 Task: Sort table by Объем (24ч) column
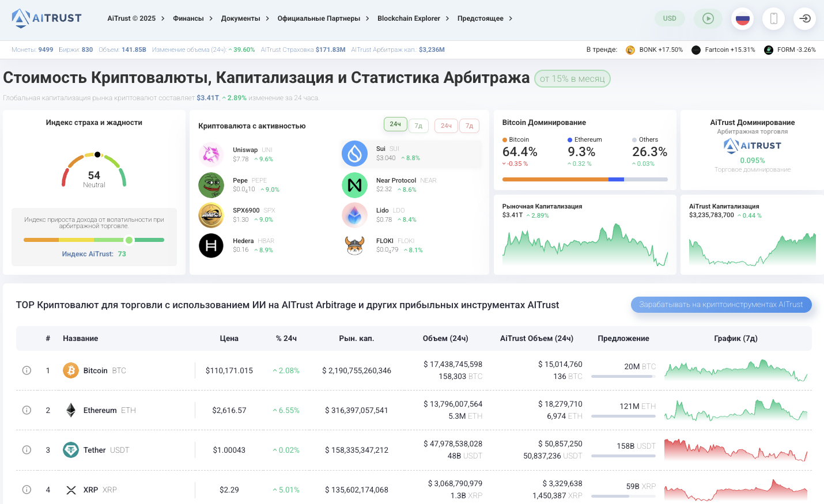coord(445,339)
